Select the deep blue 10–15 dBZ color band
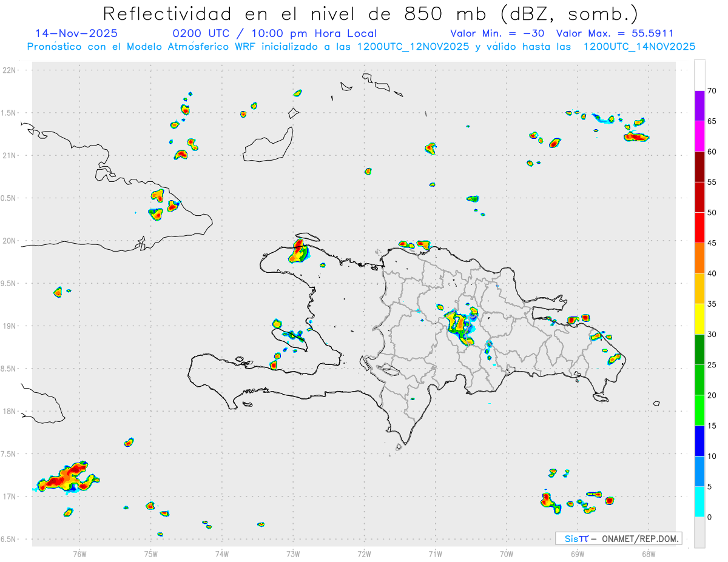 [699, 441]
